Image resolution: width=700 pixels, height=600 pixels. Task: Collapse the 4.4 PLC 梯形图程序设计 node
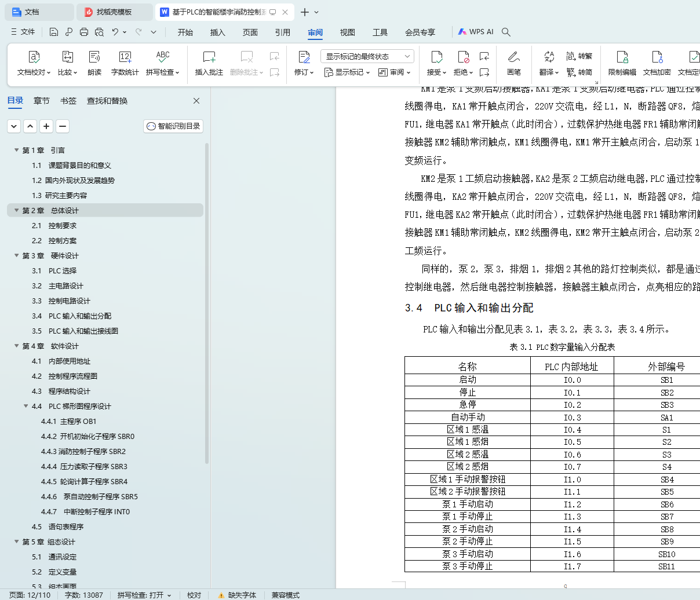(x=26, y=406)
